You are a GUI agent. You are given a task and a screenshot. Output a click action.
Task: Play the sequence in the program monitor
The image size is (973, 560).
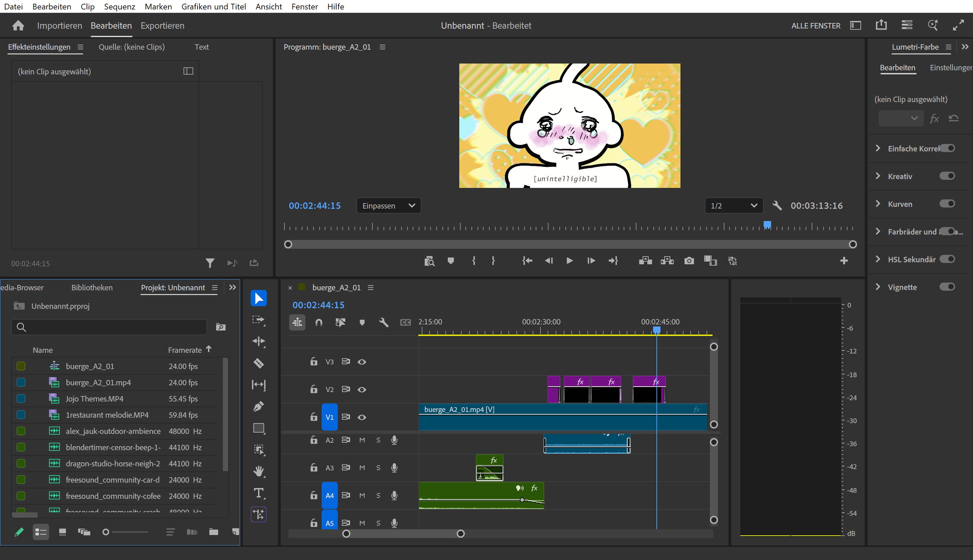(x=570, y=261)
